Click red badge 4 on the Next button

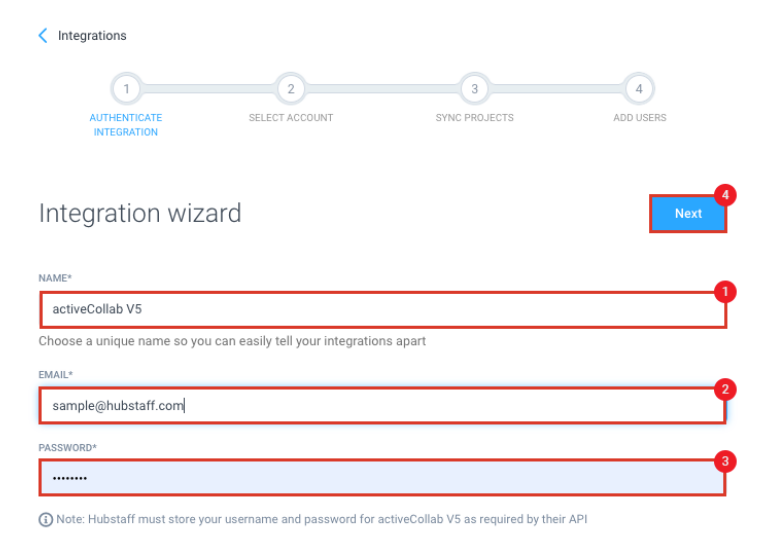(726, 195)
